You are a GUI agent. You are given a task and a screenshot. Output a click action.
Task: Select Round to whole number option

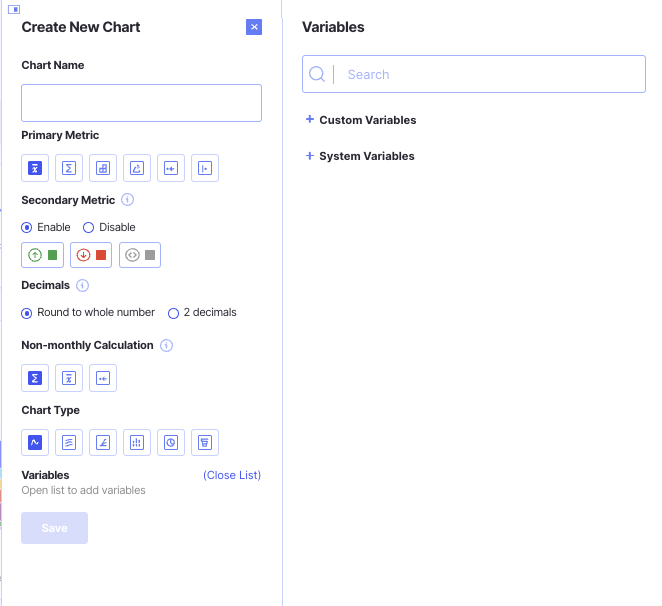(x=27, y=312)
